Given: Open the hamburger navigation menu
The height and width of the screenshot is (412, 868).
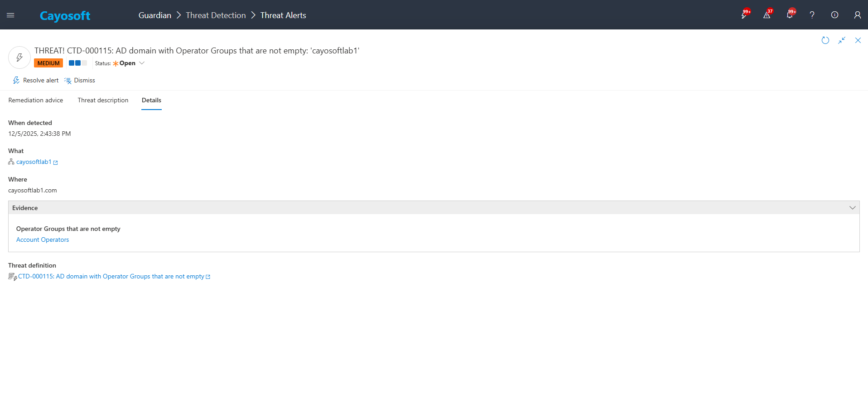Looking at the screenshot, I should coord(10,15).
